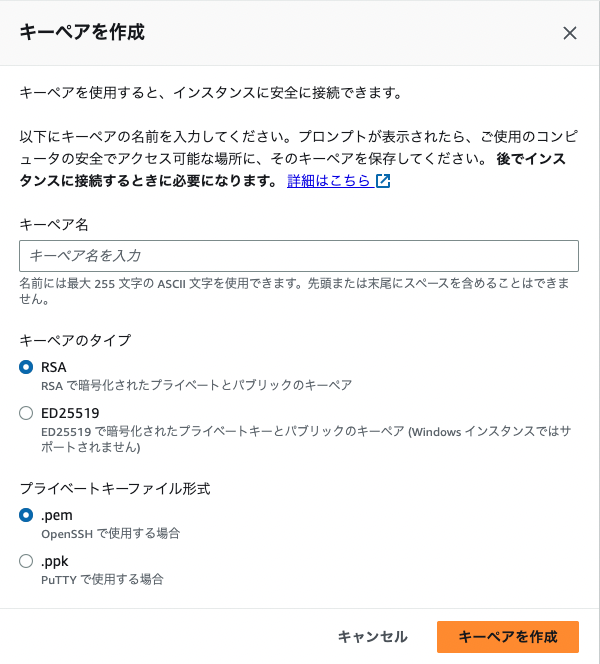The width and height of the screenshot is (600, 664).
Task: Click the RSA option label text
Action: point(54,367)
